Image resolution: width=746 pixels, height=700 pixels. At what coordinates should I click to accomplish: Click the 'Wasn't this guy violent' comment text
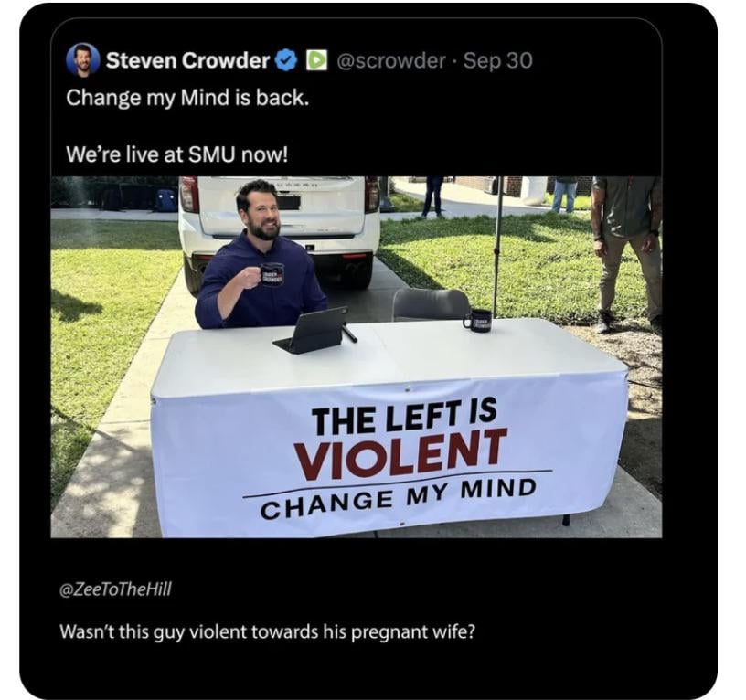(x=267, y=632)
